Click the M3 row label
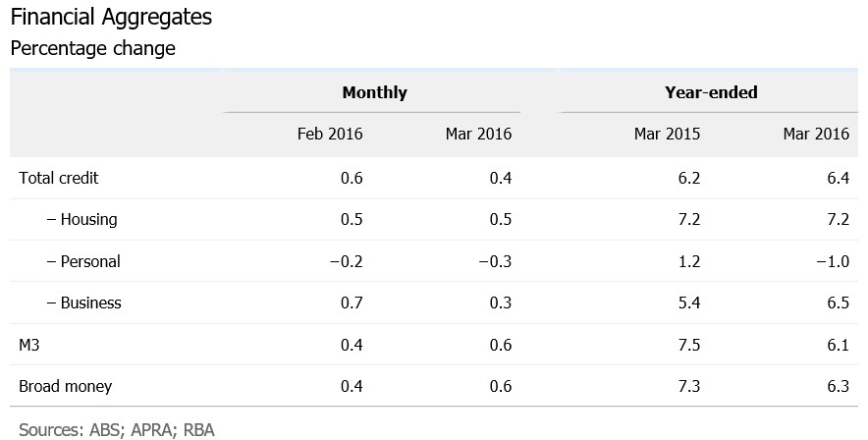This screenshot has height=440, width=868. [x=30, y=345]
